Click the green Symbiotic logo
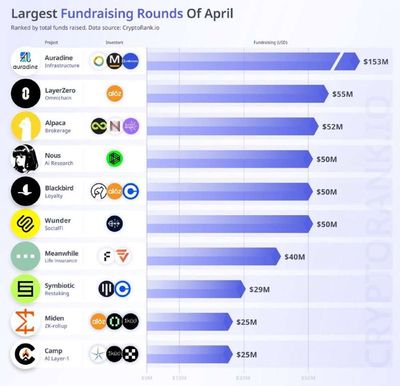 click(25, 289)
